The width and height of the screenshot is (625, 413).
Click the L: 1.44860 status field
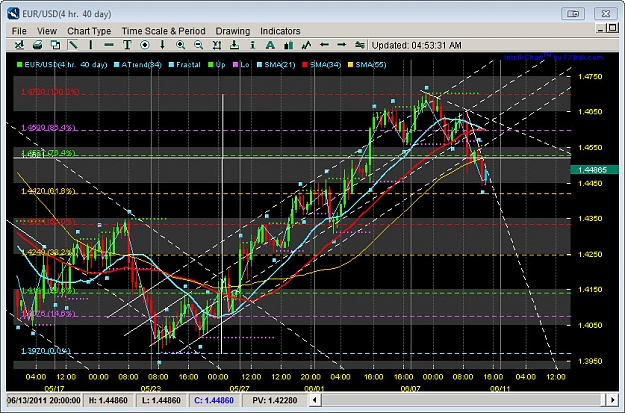pyautogui.click(x=161, y=400)
